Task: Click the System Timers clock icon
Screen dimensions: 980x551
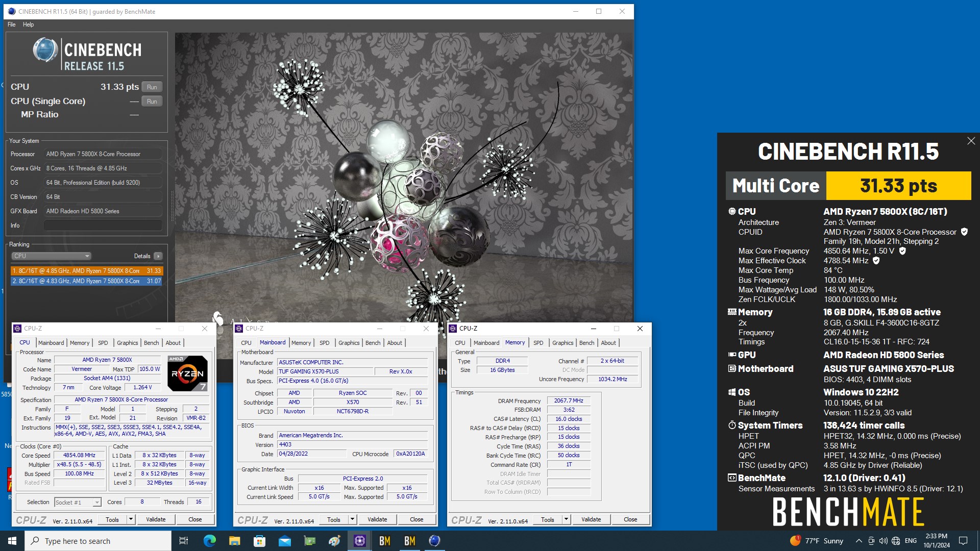Action: 732,425
